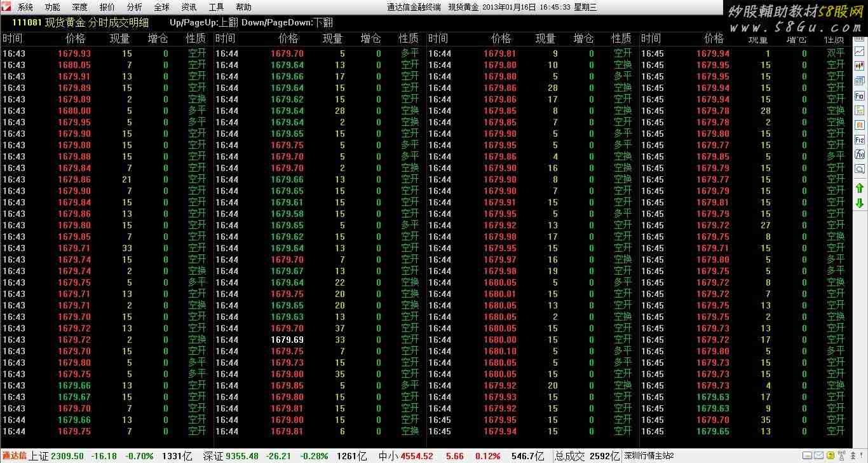The height and width of the screenshot is (463, 868).
Task: Click the 111081 instrument code
Action: coord(27,22)
